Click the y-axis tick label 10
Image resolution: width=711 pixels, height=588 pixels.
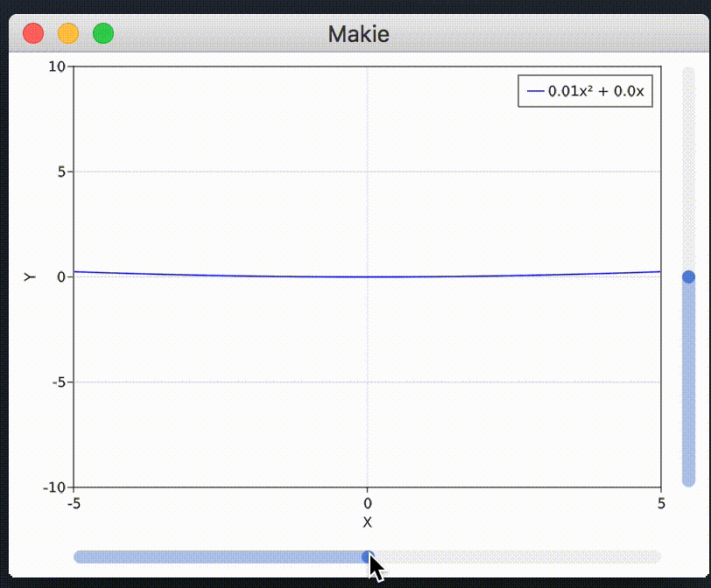coord(57,66)
